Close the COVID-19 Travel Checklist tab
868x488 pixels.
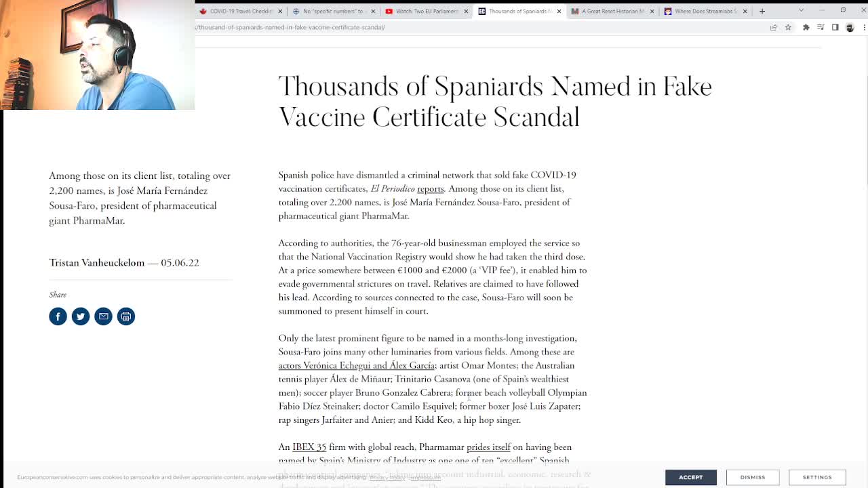279,11
